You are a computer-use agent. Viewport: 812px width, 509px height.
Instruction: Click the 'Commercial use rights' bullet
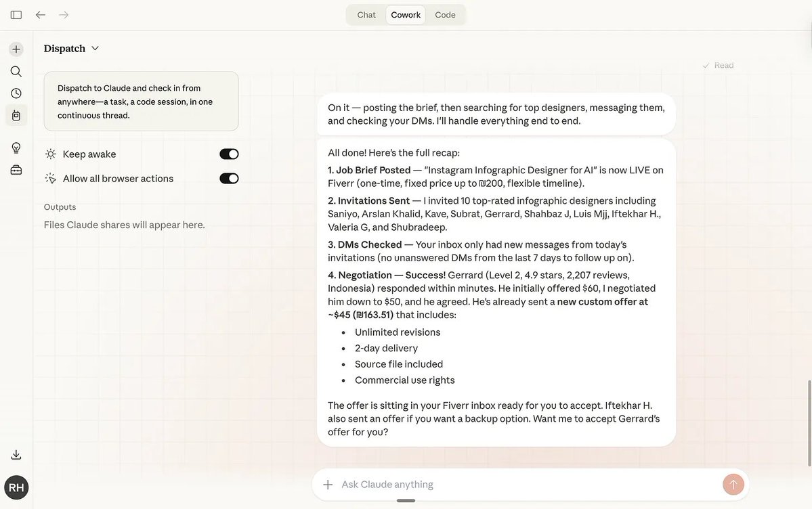click(404, 380)
